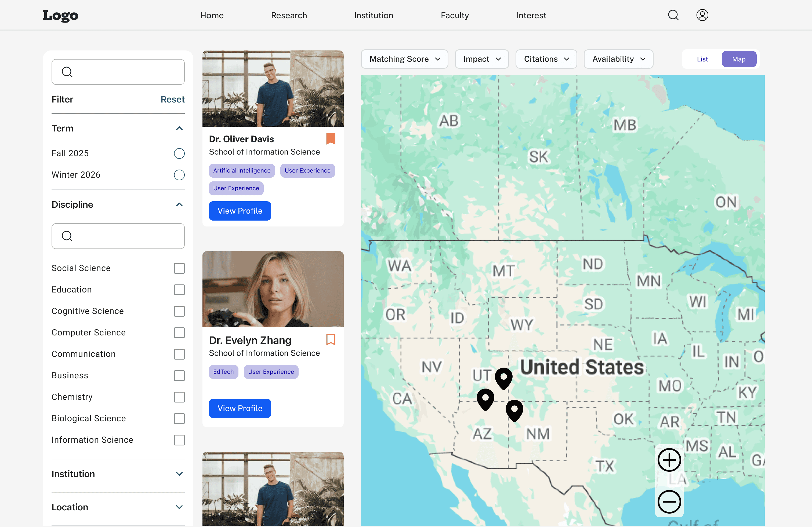Click the header search magnifier icon
This screenshot has width=812, height=527.
(673, 15)
